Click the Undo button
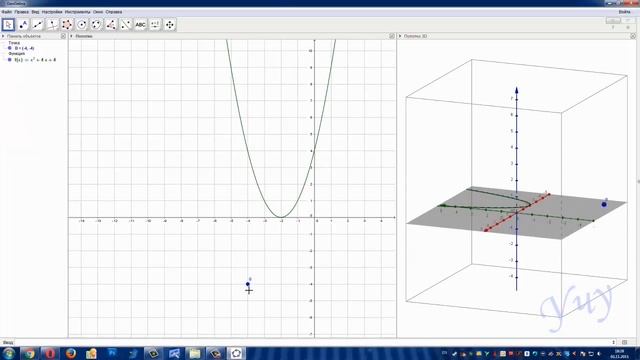 point(613,20)
